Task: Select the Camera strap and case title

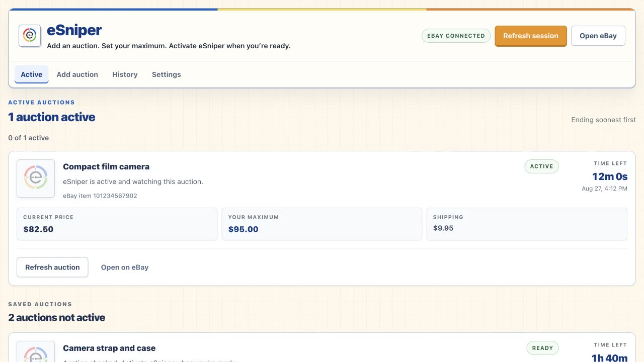Action: point(109,348)
